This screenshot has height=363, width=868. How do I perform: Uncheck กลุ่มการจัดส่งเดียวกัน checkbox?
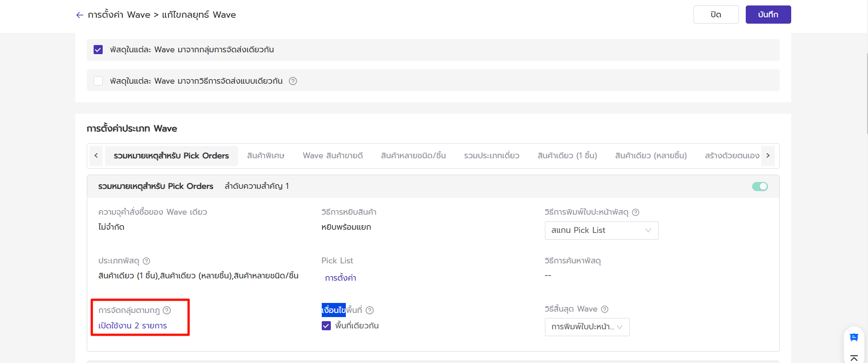click(98, 50)
